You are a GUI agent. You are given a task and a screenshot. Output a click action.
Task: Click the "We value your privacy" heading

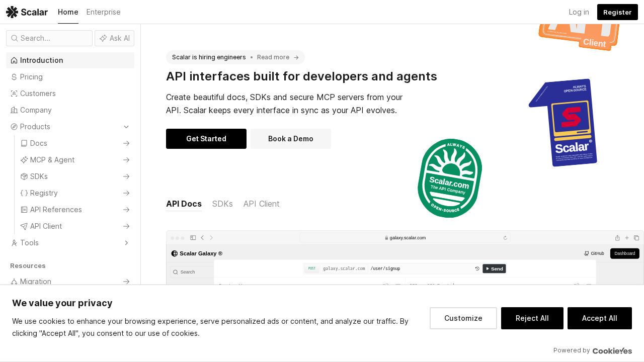62,303
